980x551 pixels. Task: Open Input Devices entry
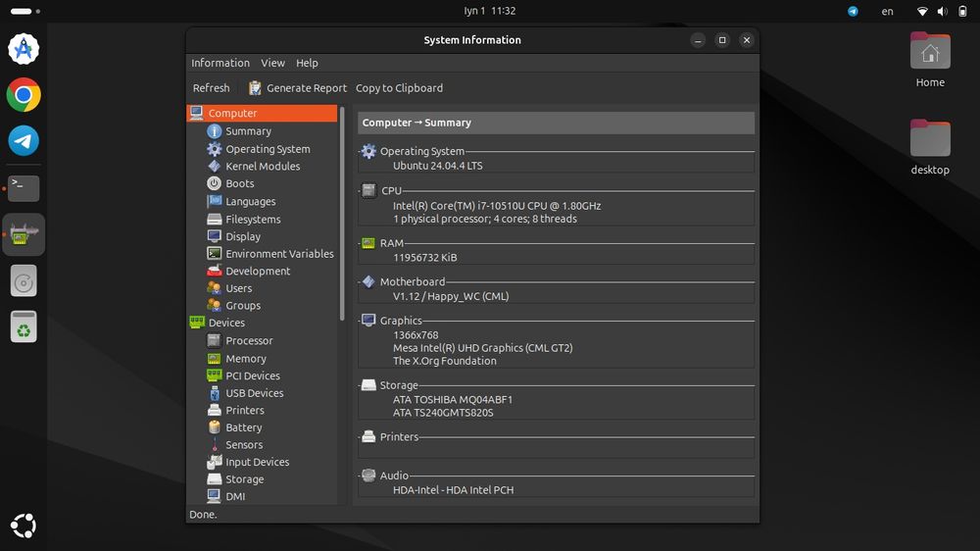click(257, 462)
